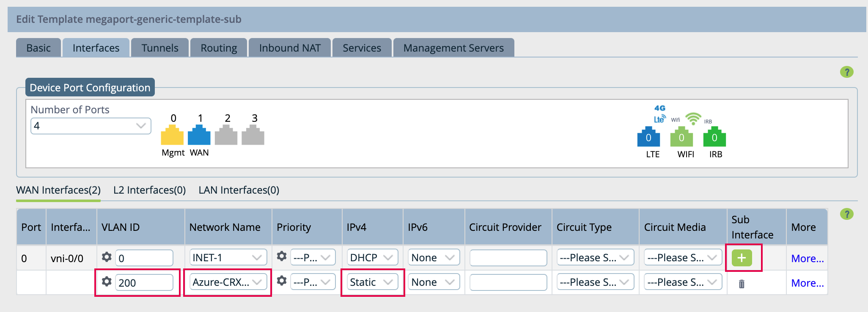The image size is (868, 312).
Task: Click the VLAN ID field containing 200
Action: 144,283
